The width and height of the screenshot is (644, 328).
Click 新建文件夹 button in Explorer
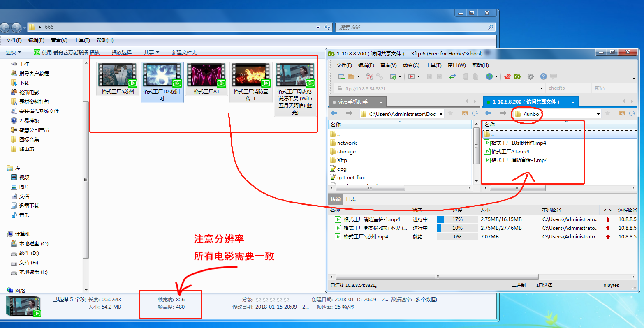(184, 53)
